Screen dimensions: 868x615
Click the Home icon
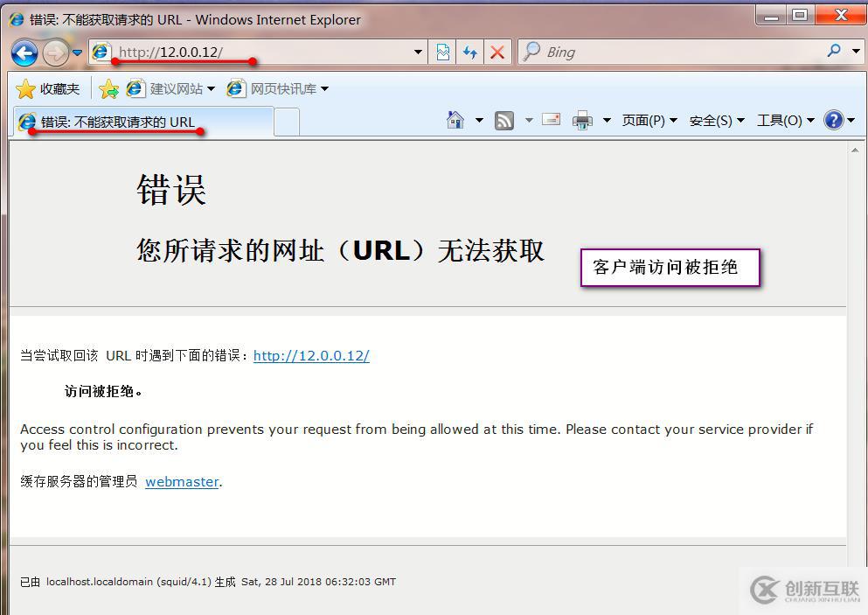pos(455,120)
